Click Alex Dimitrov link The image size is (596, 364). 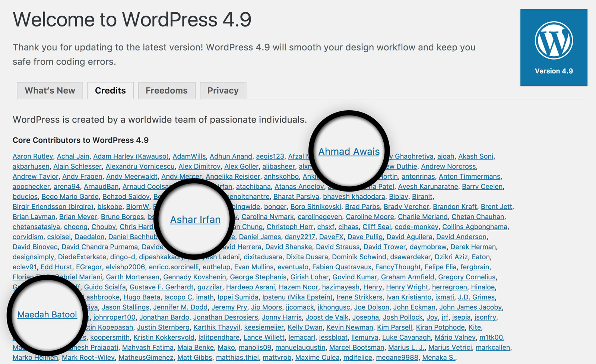(x=199, y=167)
